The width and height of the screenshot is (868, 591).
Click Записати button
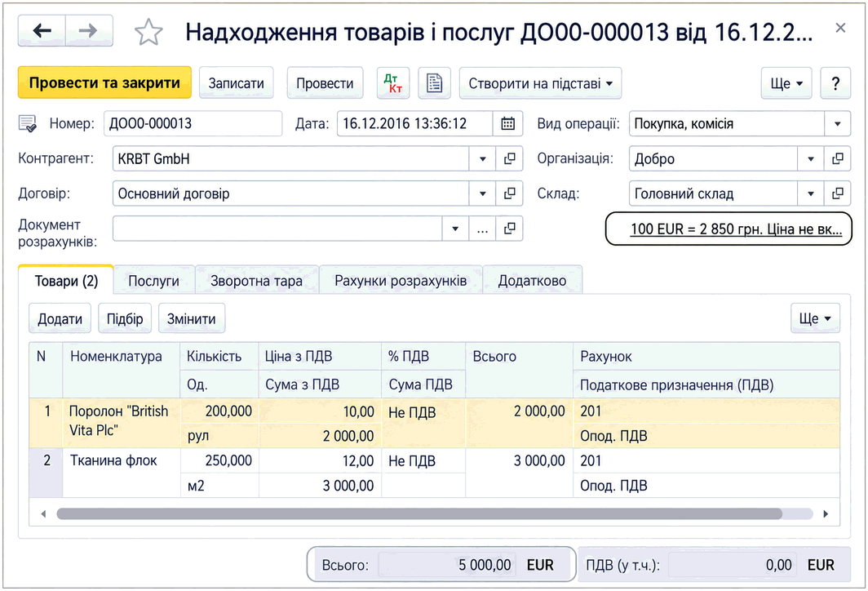point(237,83)
